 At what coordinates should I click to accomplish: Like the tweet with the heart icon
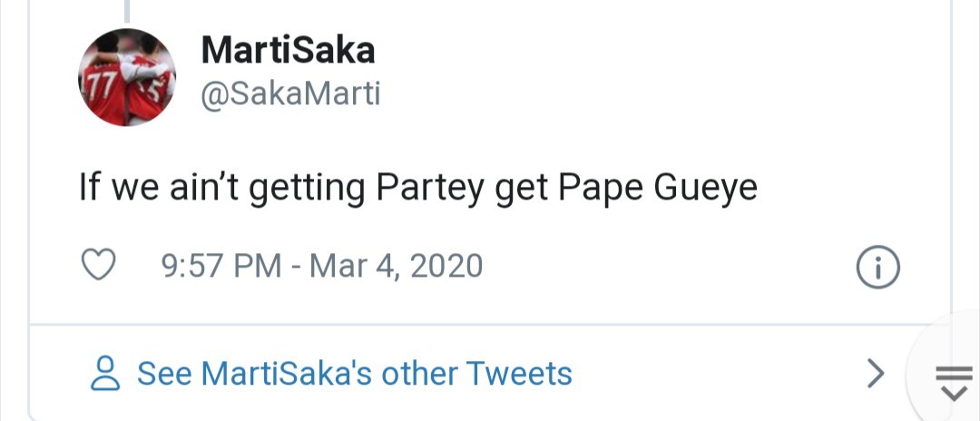[99, 266]
